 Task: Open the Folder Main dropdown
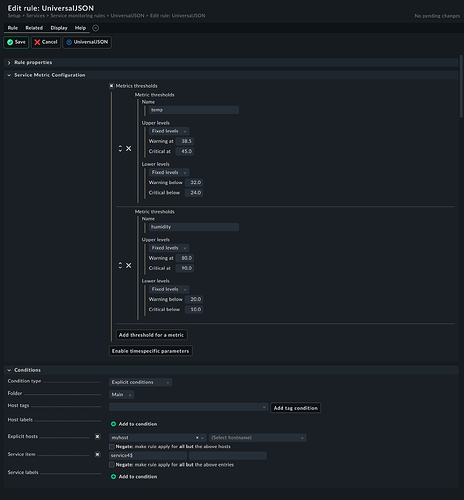(122, 395)
